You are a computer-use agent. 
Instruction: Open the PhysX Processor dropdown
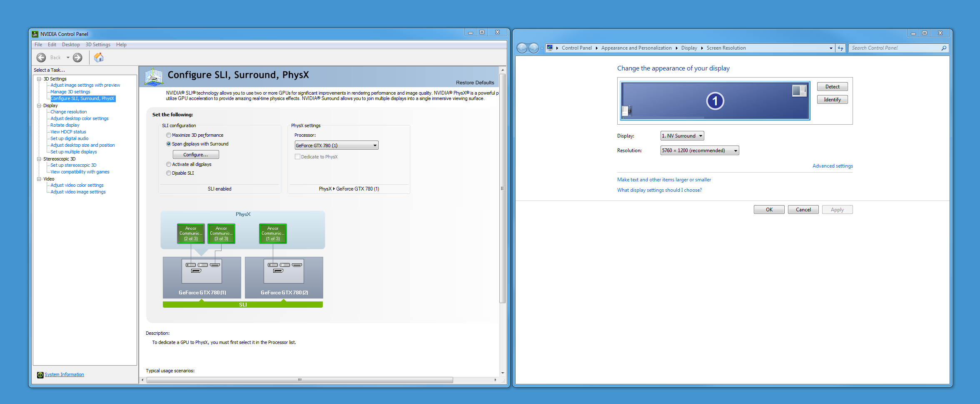coord(337,146)
